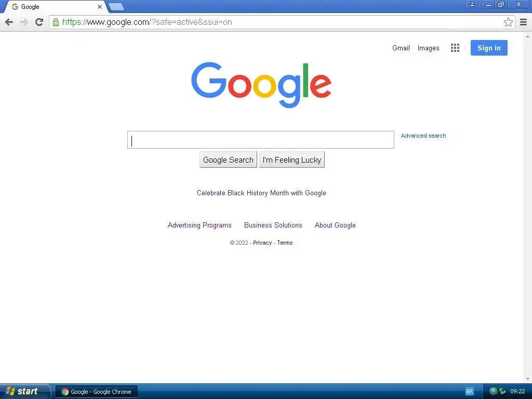Viewport: 532px width, 399px height.
Task: Open the Terms link
Action: (x=285, y=243)
